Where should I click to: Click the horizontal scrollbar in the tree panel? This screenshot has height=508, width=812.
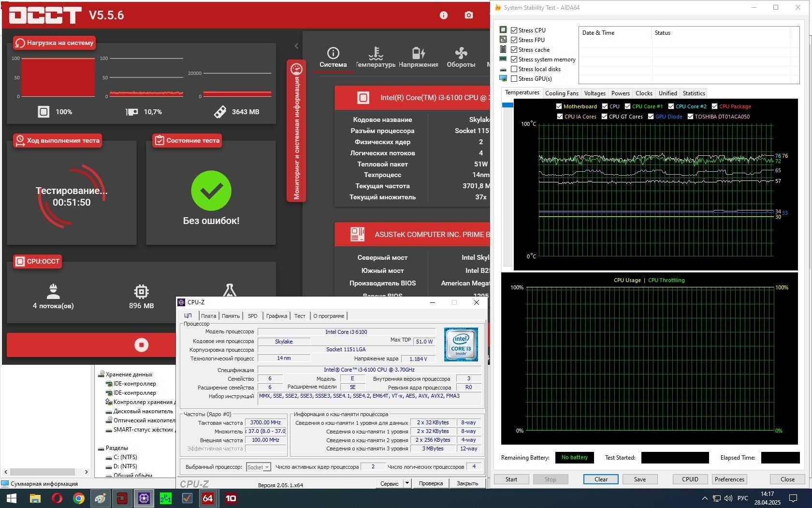46,472
